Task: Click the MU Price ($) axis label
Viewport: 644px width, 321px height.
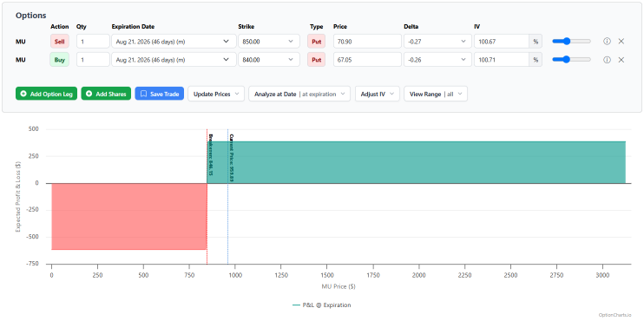Action: (338, 287)
